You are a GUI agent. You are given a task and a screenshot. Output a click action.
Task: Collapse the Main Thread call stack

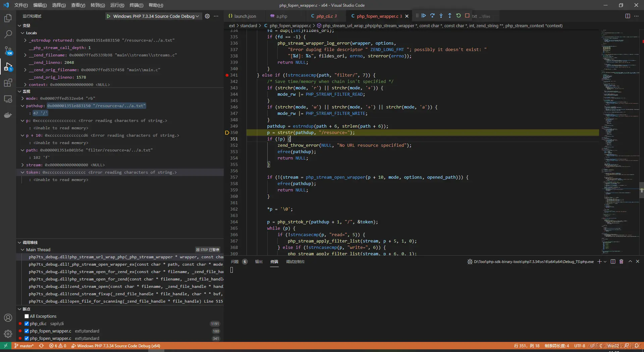click(x=22, y=250)
